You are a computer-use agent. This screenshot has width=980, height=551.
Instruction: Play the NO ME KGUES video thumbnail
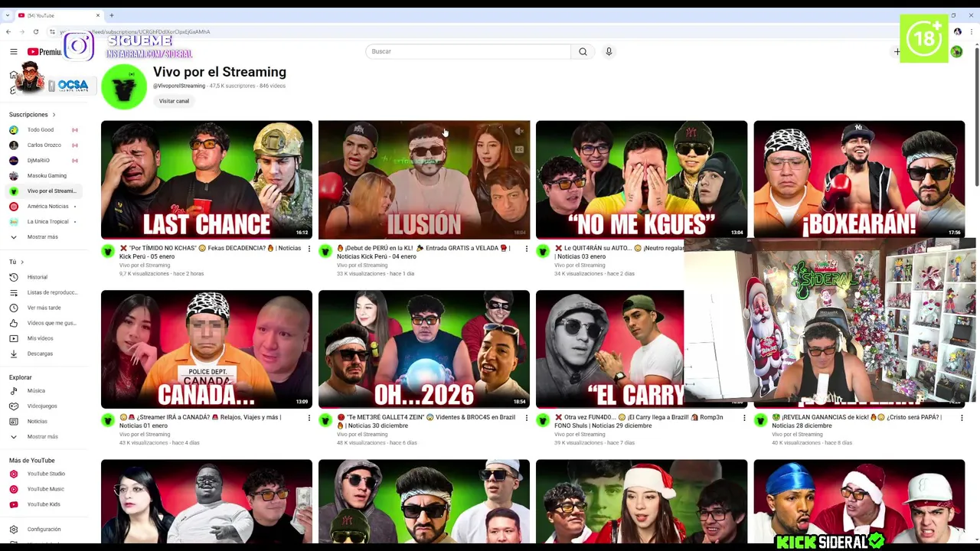(x=642, y=180)
